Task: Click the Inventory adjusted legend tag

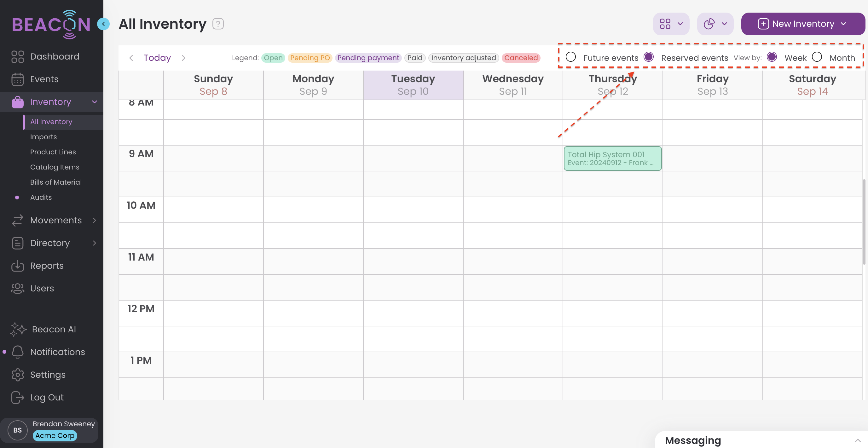Action: [x=463, y=58]
